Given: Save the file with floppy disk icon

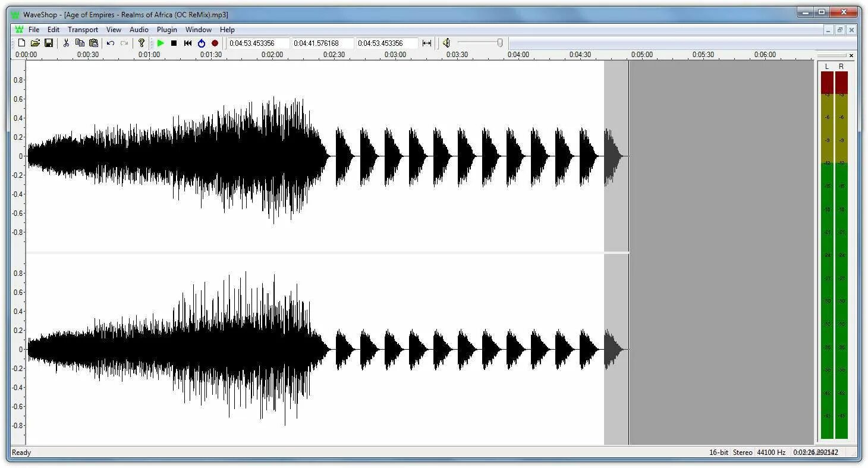Looking at the screenshot, I should 49,43.
